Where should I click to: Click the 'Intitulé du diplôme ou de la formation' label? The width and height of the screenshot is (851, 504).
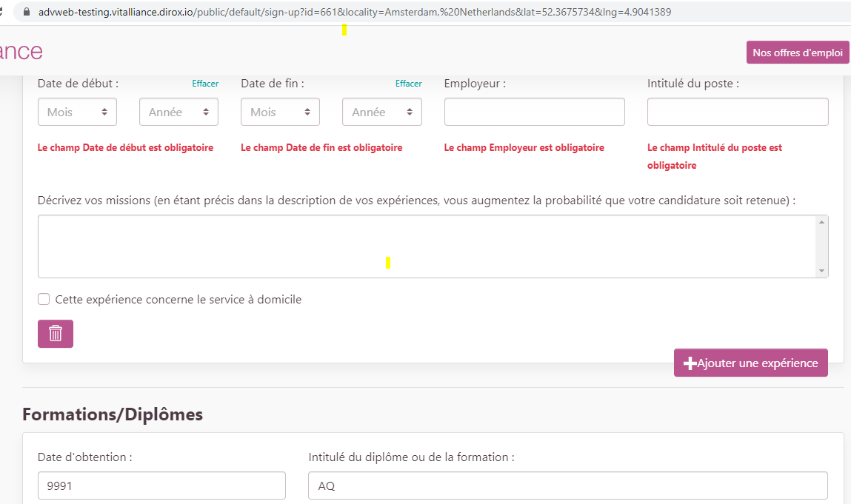[x=411, y=457]
